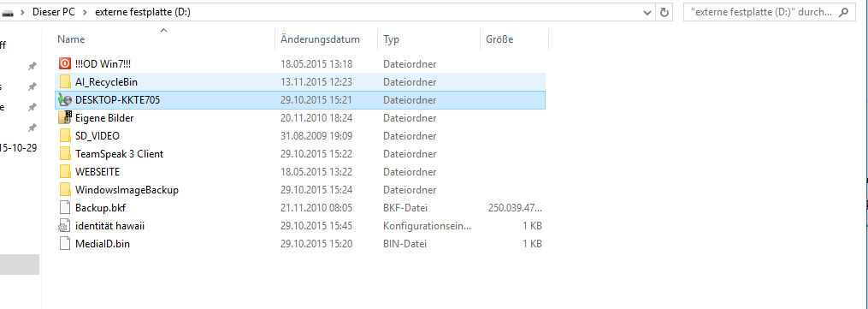Click the Backup.bkf file icon
868x309 pixels.
tap(65, 208)
